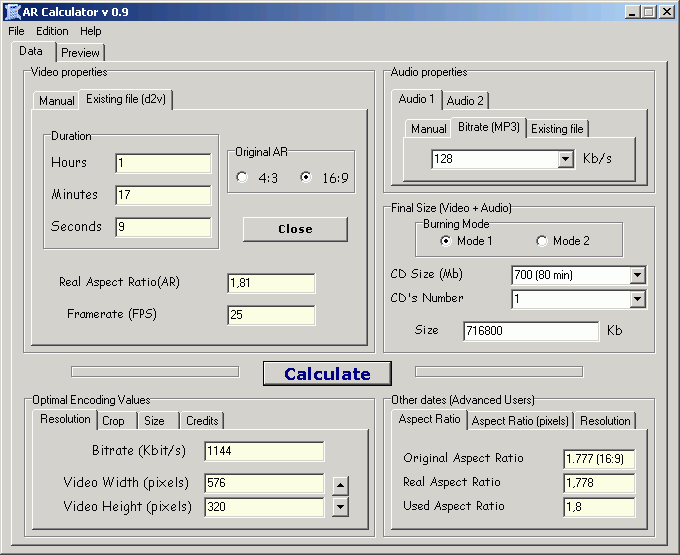680x555 pixels.
Task: Click the Seconds input field
Action: [163, 227]
